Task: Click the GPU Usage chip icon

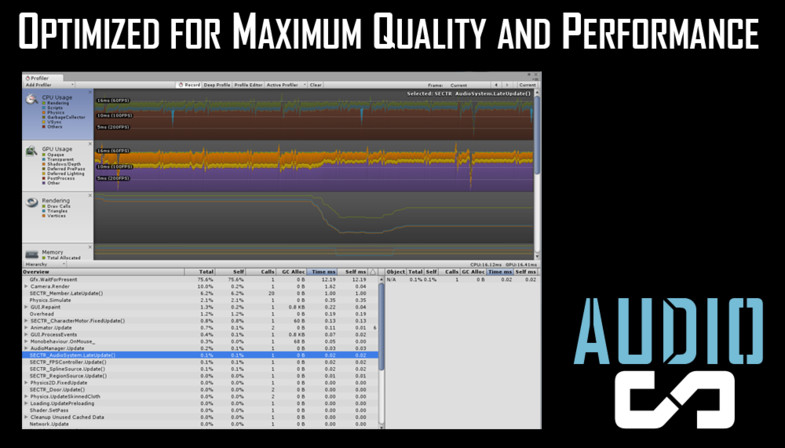Action: click(32, 151)
